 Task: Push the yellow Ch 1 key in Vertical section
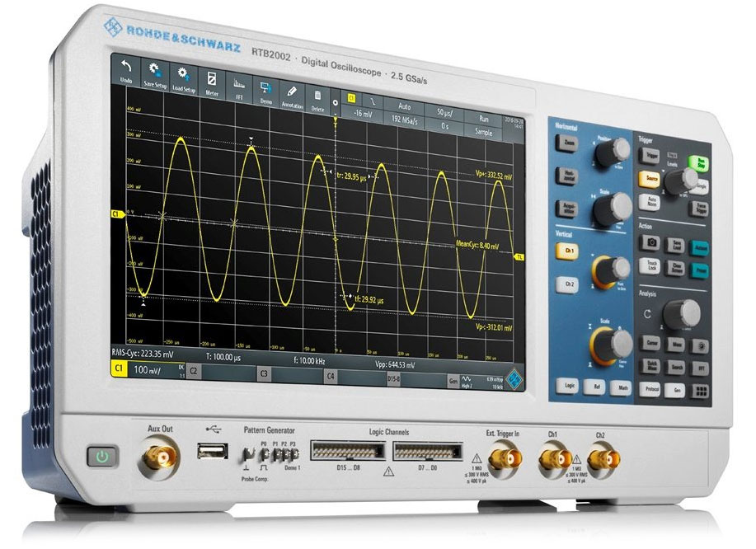[567, 251]
